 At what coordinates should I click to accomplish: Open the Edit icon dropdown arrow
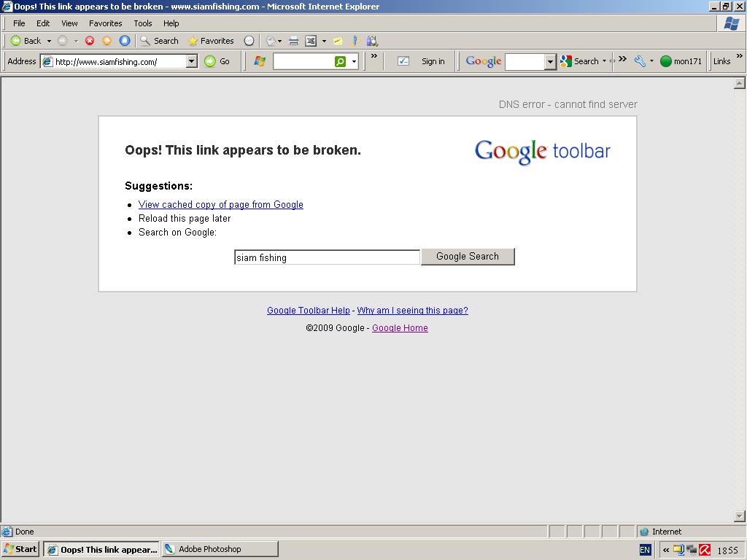point(324,42)
